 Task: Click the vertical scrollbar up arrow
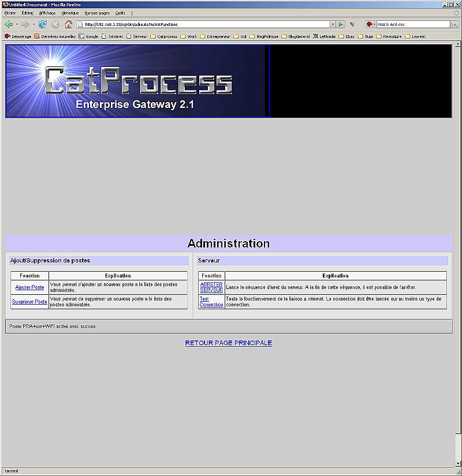(x=458, y=44)
